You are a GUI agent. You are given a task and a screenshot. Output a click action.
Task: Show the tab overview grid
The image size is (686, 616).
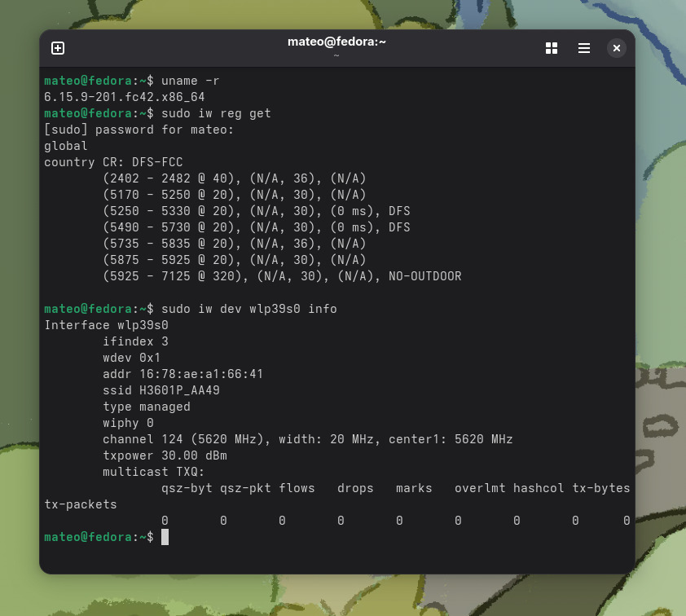coord(552,48)
